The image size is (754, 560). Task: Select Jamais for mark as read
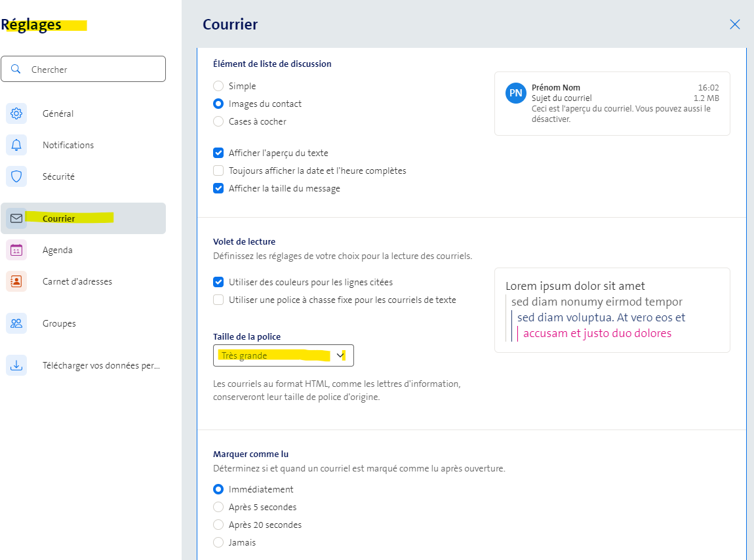218,542
